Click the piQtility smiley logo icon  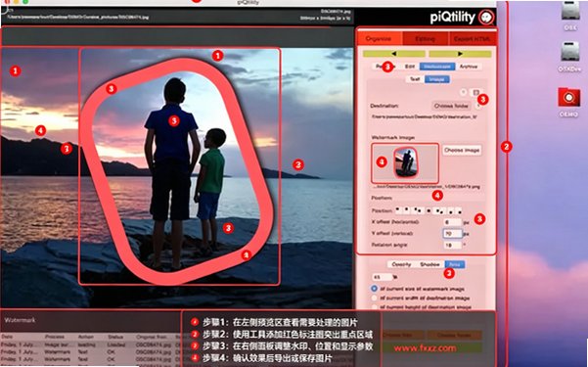point(486,18)
